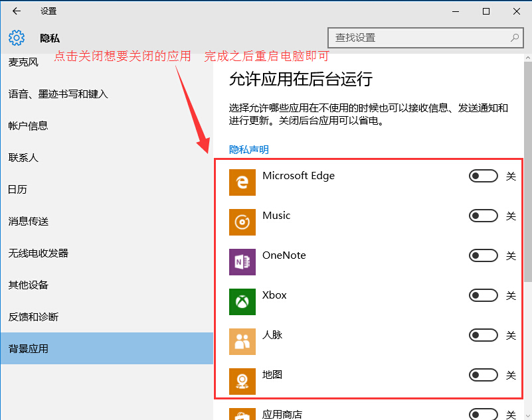Open 日历 privacy section
The image size is (532, 420).
click(106, 190)
